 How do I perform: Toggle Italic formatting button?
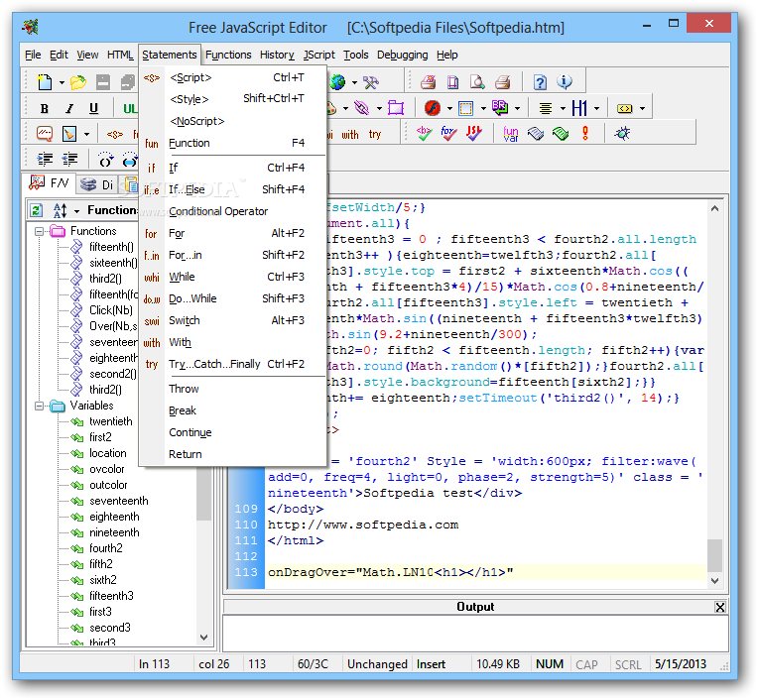click(x=69, y=109)
